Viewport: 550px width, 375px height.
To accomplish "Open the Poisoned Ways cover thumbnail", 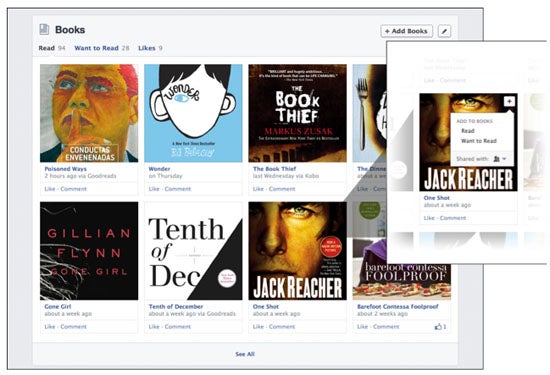I will point(89,113).
